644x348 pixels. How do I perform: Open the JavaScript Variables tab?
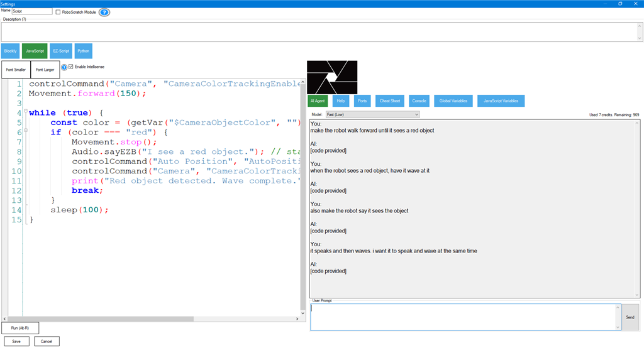[501, 101]
